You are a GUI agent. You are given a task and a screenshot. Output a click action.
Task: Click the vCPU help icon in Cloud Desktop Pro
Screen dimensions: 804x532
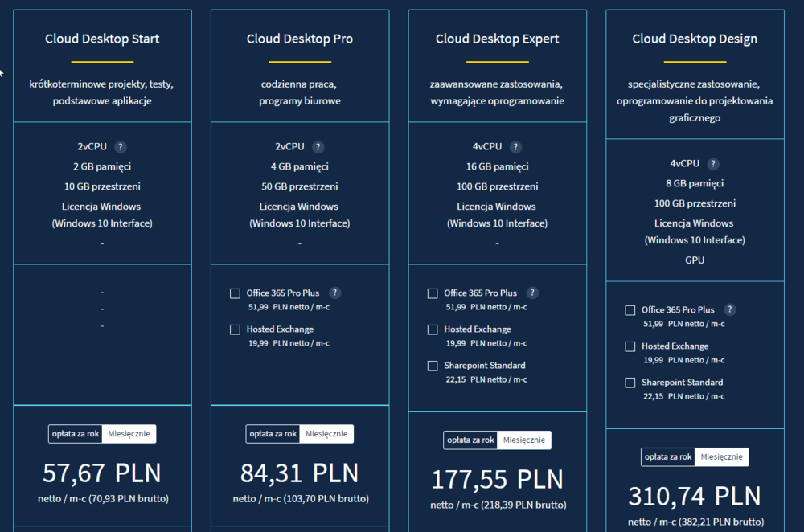point(318,147)
